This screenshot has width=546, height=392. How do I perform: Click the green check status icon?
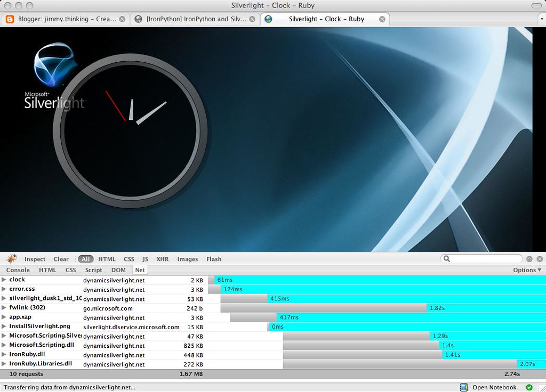529,387
